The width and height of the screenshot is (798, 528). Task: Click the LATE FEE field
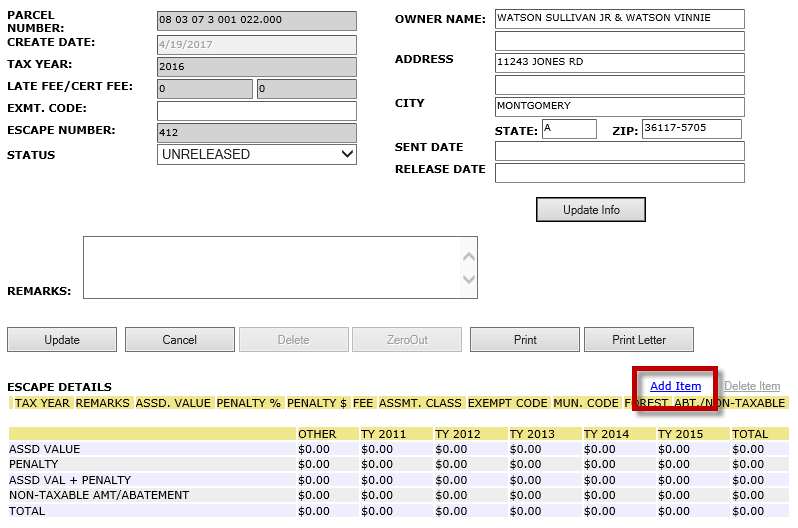(x=205, y=89)
